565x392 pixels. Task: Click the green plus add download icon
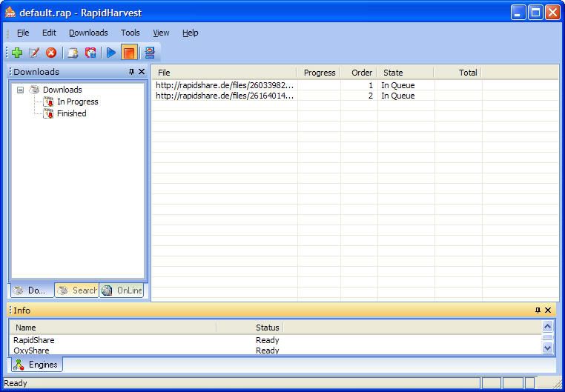click(17, 53)
